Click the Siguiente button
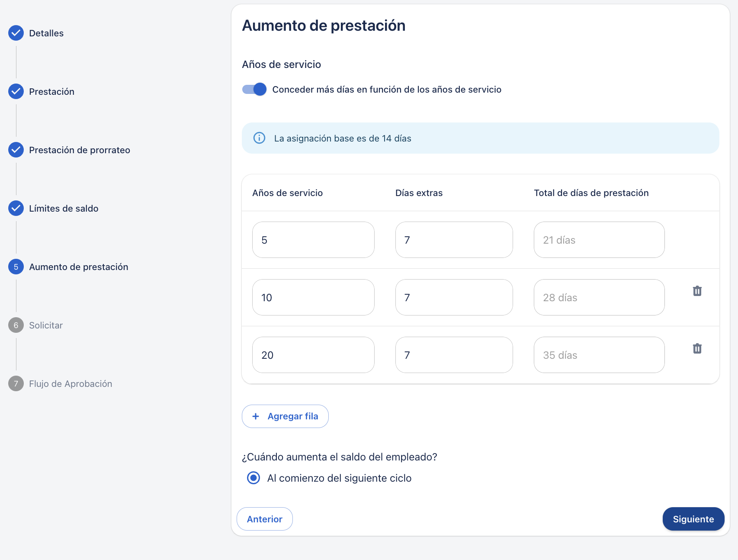The image size is (738, 560). click(x=693, y=519)
